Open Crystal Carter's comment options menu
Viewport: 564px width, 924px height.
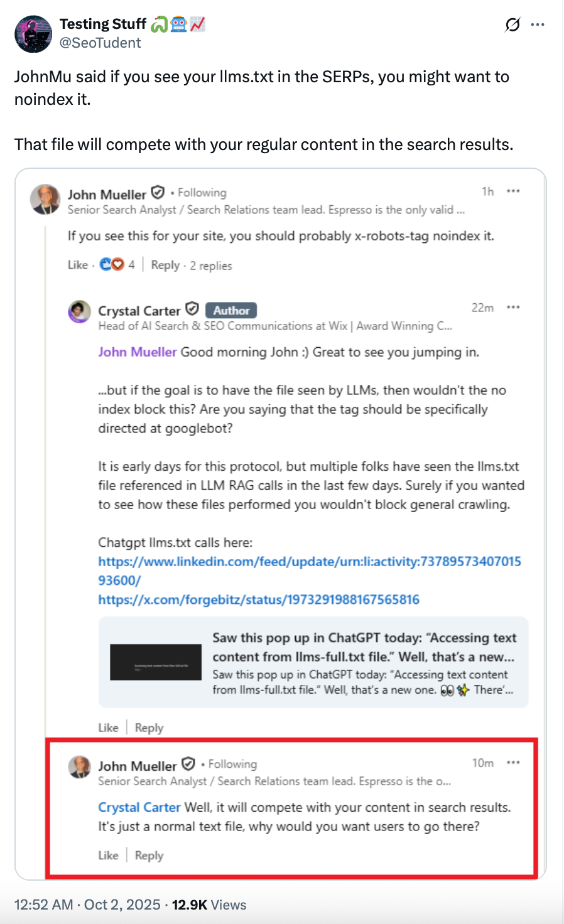click(x=513, y=308)
